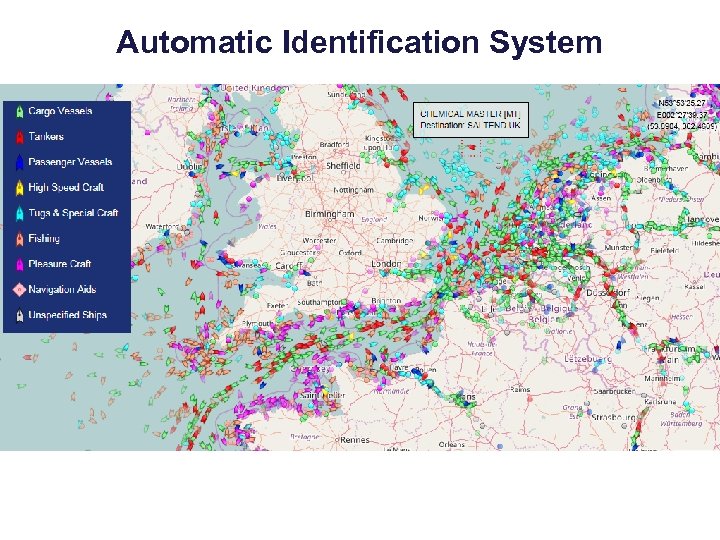Click the yellow High Speed Craft icon

[19, 188]
